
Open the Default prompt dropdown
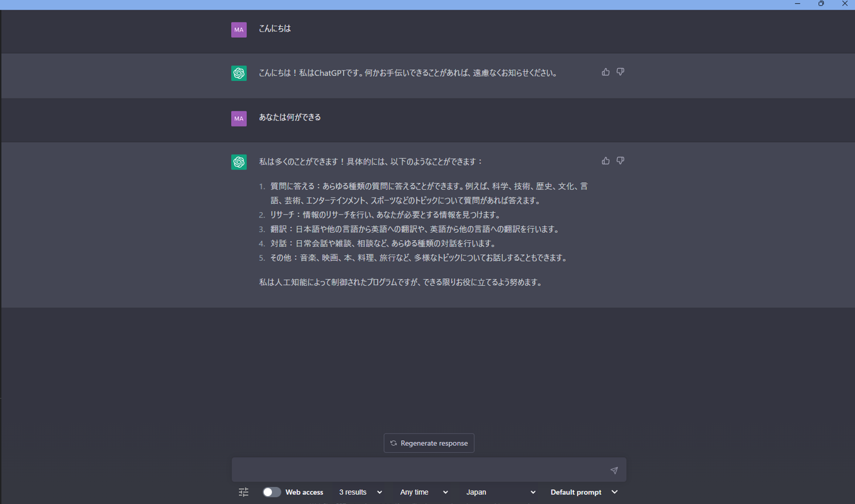click(x=584, y=492)
